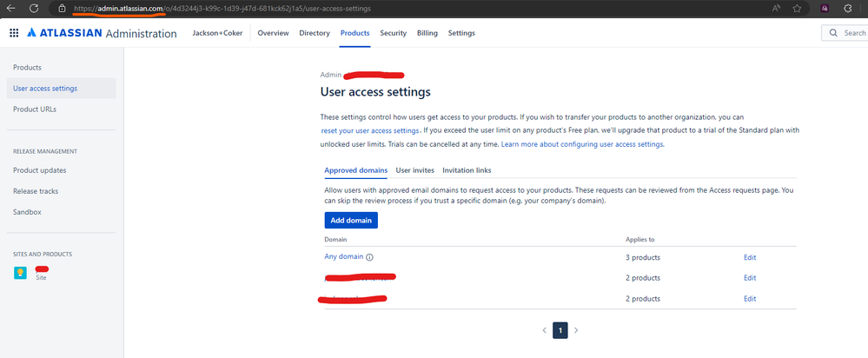
Task: Show info tooltip next to Any domain
Action: (x=370, y=257)
